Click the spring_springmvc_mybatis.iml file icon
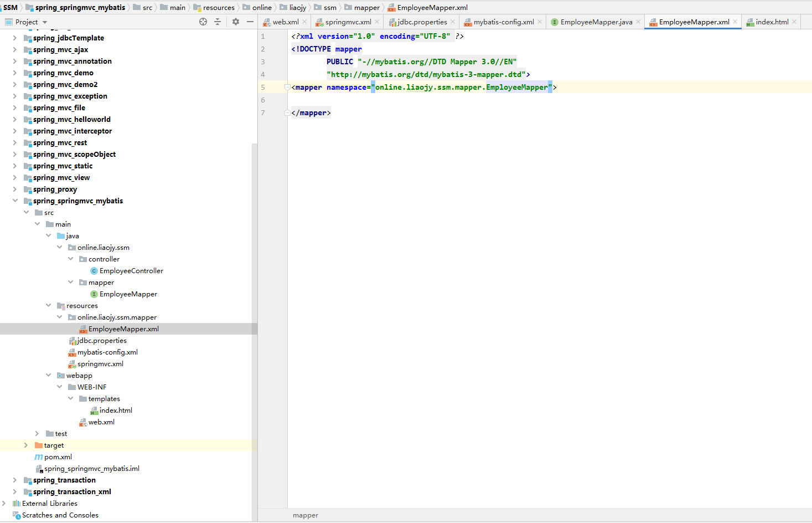812x523 pixels. (x=39, y=469)
